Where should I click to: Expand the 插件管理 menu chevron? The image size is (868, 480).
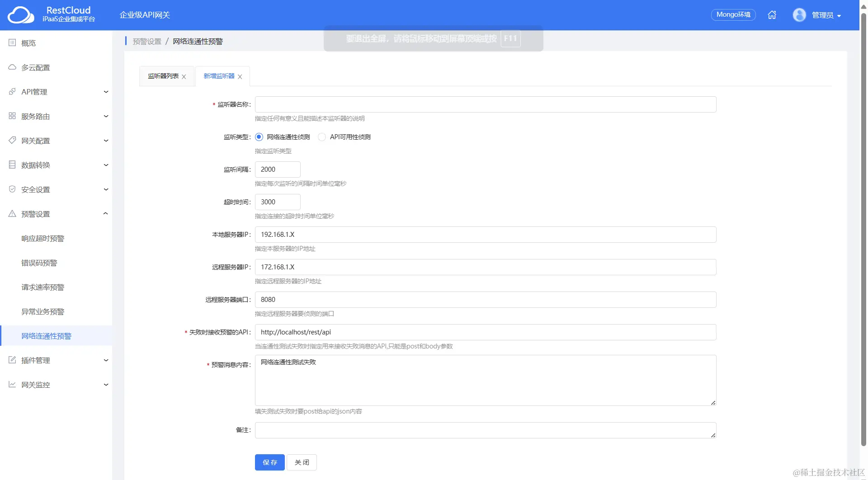coord(106,360)
